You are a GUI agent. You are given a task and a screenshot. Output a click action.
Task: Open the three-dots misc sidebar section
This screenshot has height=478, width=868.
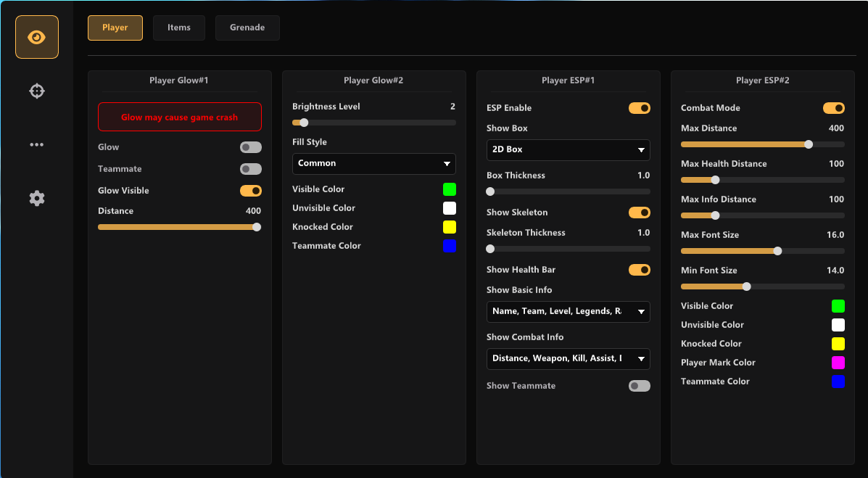point(36,144)
